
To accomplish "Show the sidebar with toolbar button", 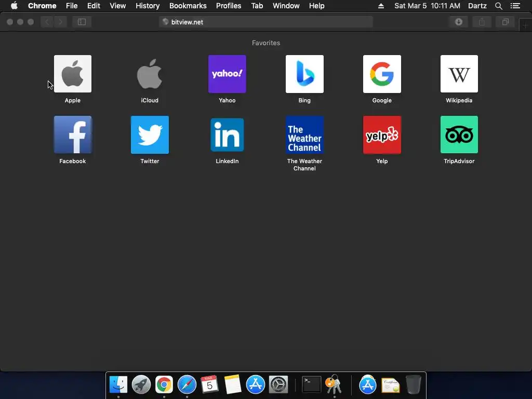I will click(82, 22).
